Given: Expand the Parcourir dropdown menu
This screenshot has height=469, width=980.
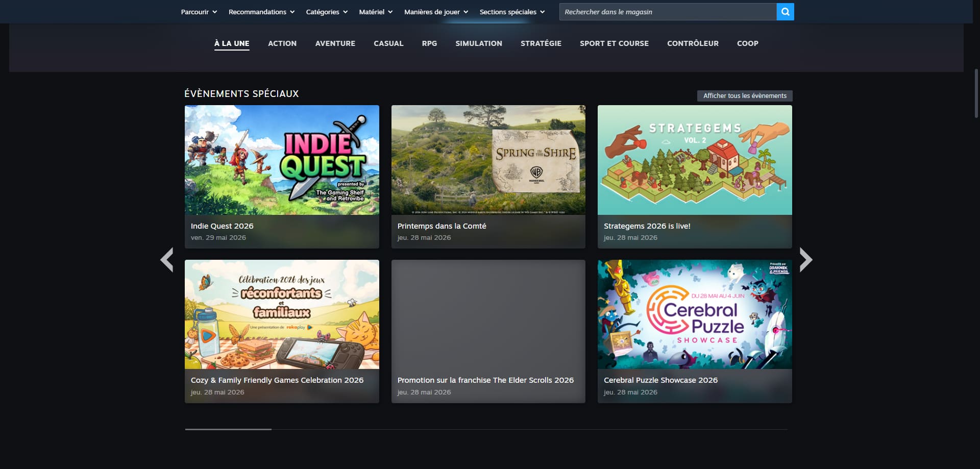Looking at the screenshot, I should (x=199, y=12).
